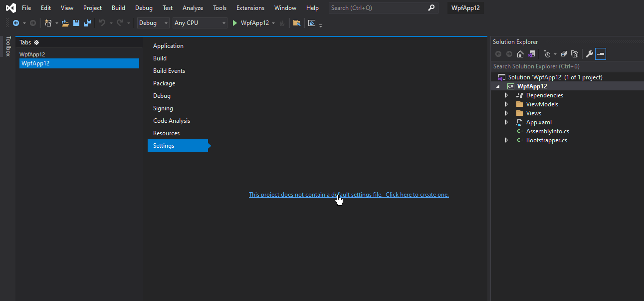The width and height of the screenshot is (644, 301).
Task: Open the View menu
Action: pos(67,8)
